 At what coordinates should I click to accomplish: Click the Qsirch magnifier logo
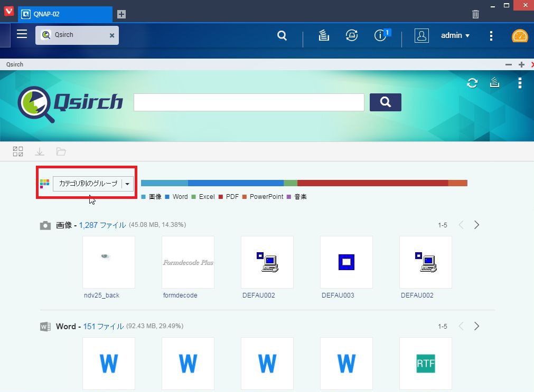[x=36, y=104]
